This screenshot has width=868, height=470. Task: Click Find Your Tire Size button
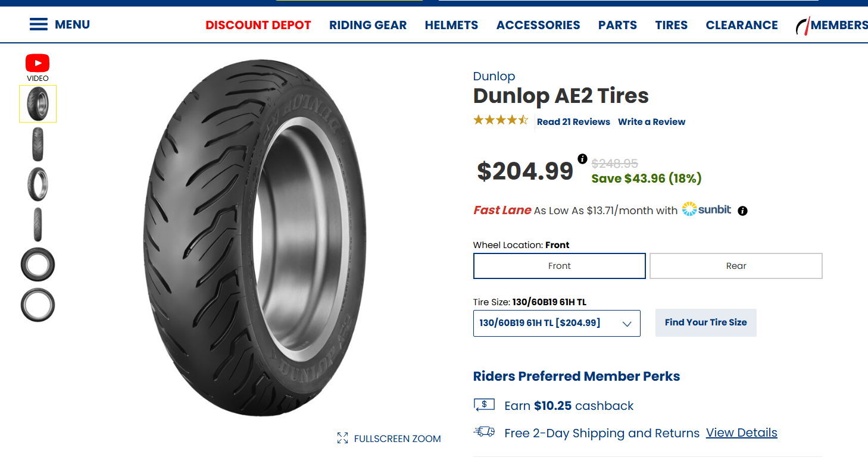[705, 322]
